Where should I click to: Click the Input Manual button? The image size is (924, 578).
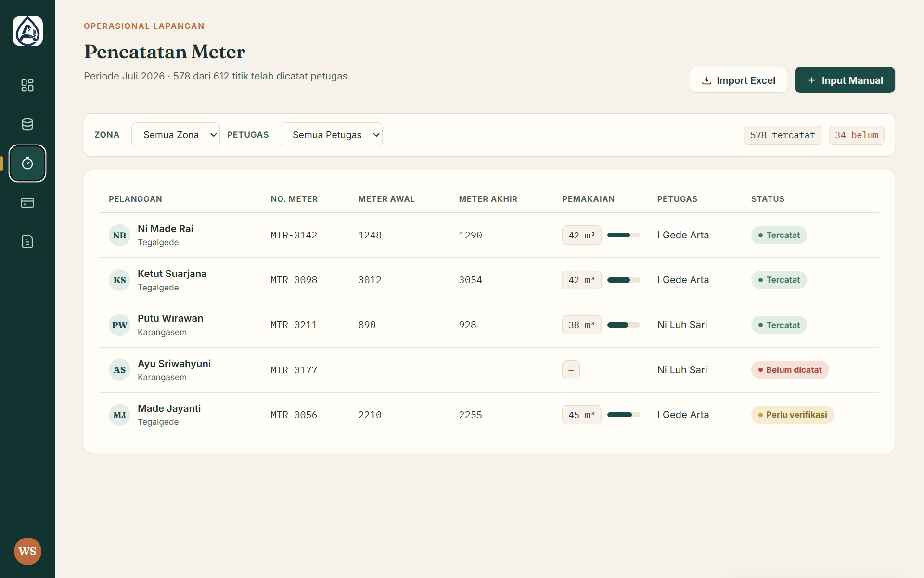(x=845, y=80)
